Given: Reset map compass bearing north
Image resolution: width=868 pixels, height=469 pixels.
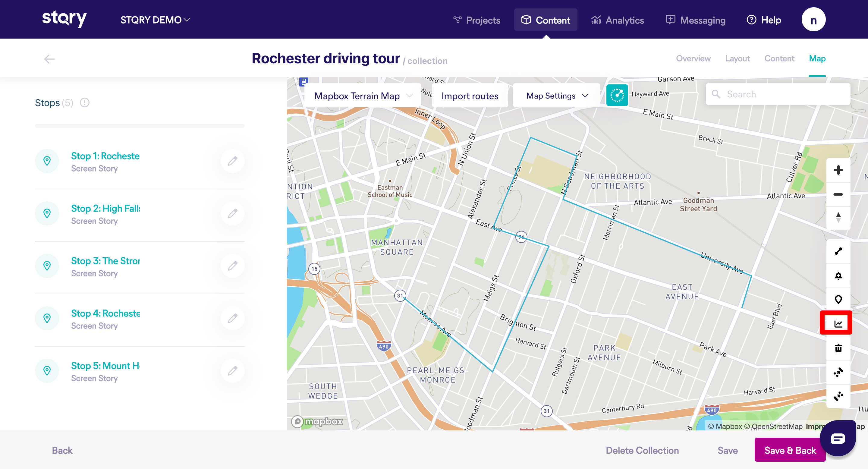Looking at the screenshot, I should 838,218.
